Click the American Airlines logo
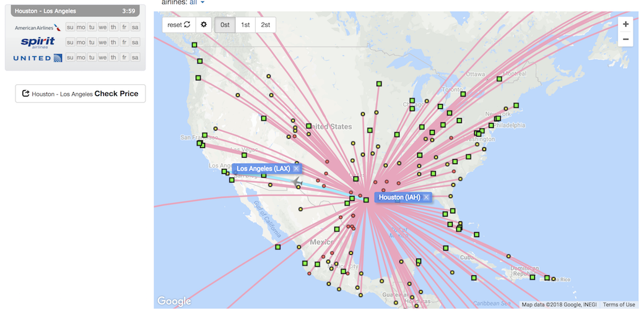644x313 pixels. click(37, 27)
